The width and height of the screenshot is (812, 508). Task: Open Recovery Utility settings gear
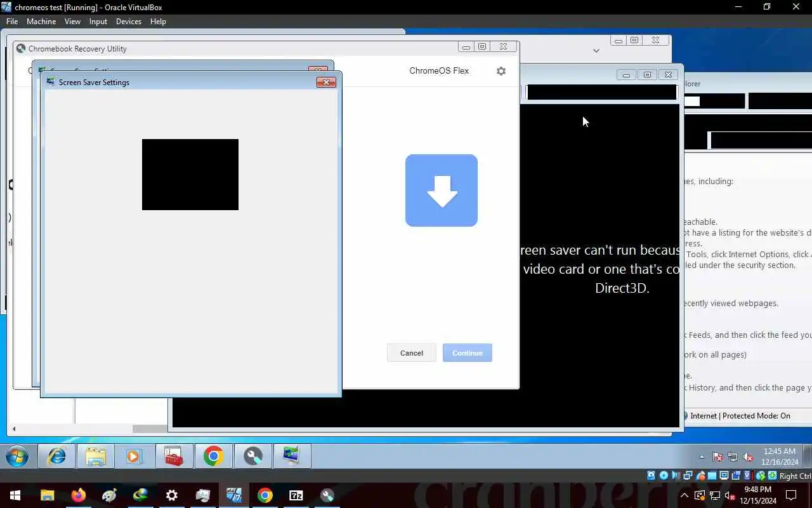click(501, 71)
